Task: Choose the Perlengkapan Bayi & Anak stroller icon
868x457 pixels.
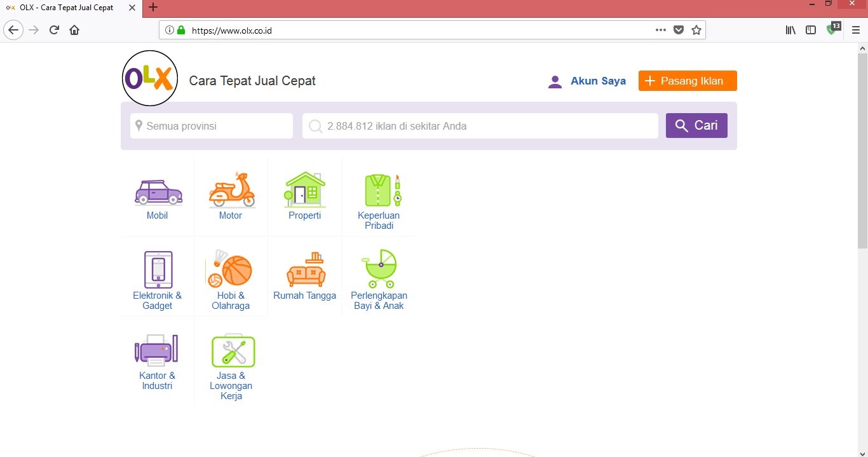Action: [x=379, y=269]
